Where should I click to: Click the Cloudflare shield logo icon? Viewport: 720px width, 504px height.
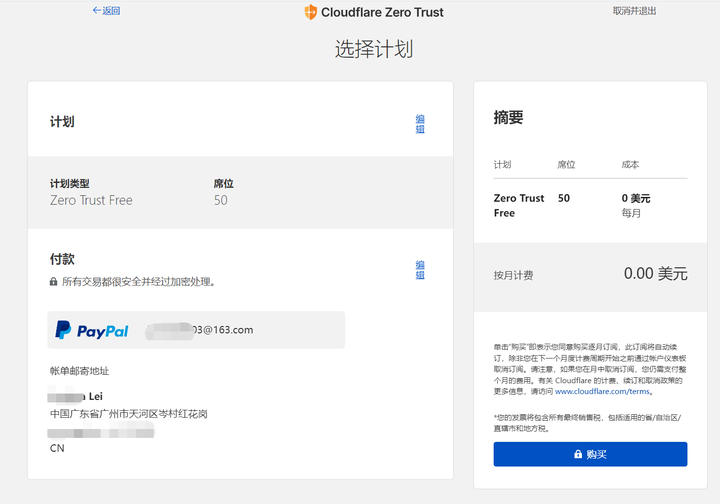coord(311,12)
